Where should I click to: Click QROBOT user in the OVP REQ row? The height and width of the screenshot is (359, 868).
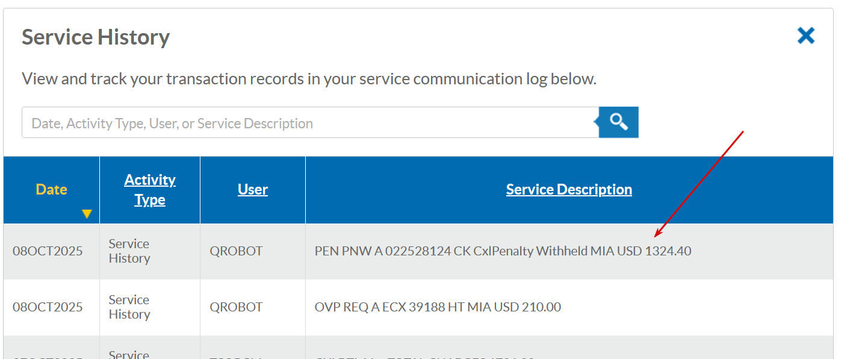click(x=236, y=307)
